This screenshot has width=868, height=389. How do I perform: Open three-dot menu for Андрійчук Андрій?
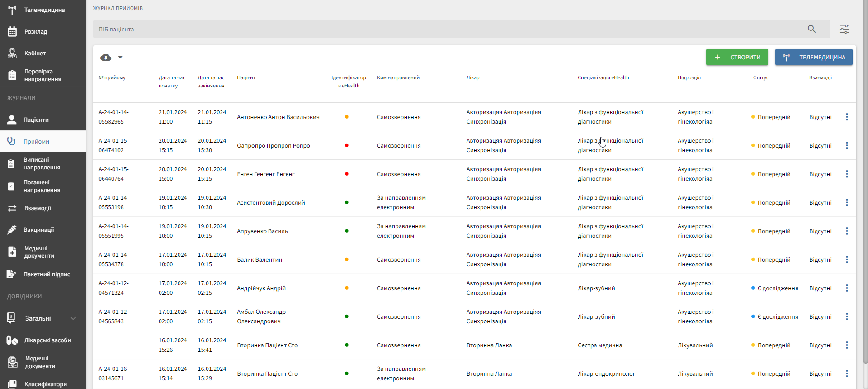point(846,288)
